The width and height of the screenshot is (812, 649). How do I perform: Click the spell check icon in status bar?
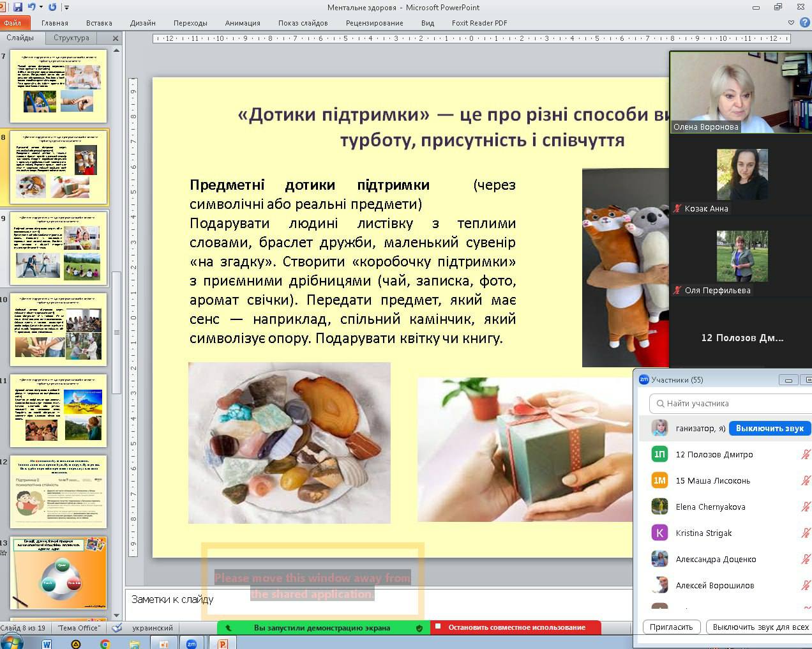[117, 628]
